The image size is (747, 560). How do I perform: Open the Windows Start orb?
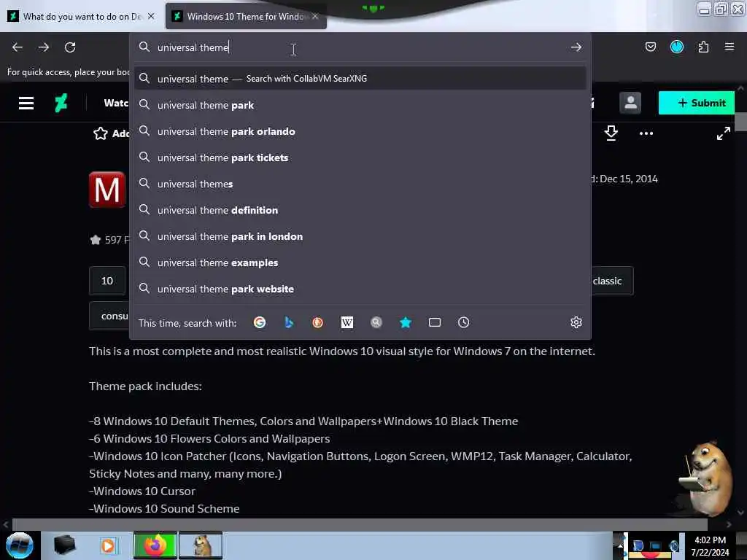click(20, 545)
